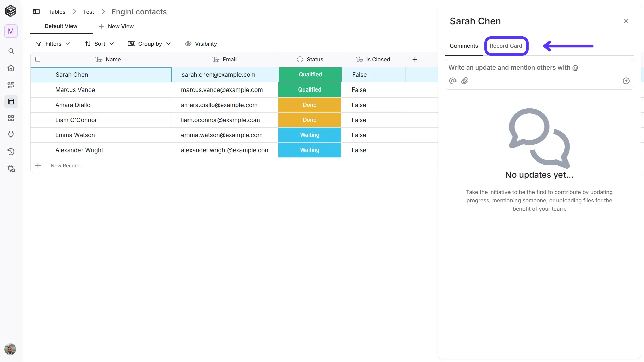
Task: Click New Record... to add a row
Action: [x=67, y=166]
